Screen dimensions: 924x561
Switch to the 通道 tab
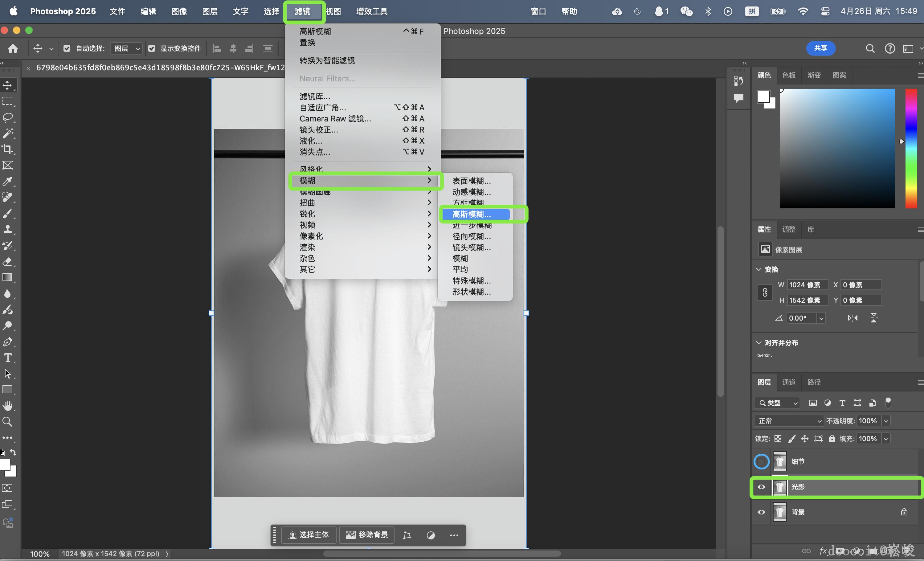pyautogui.click(x=789, y=382)
